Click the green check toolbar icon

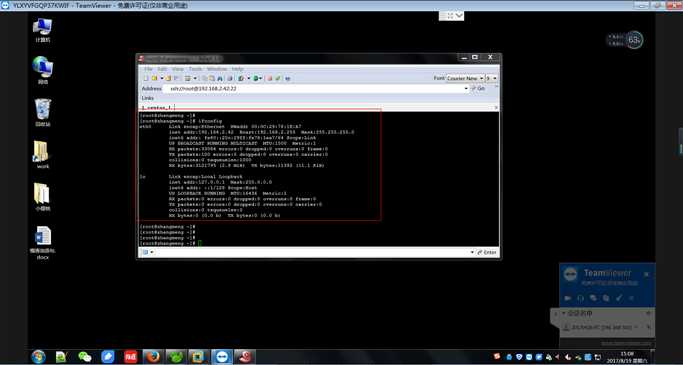[x=278, y=78]
